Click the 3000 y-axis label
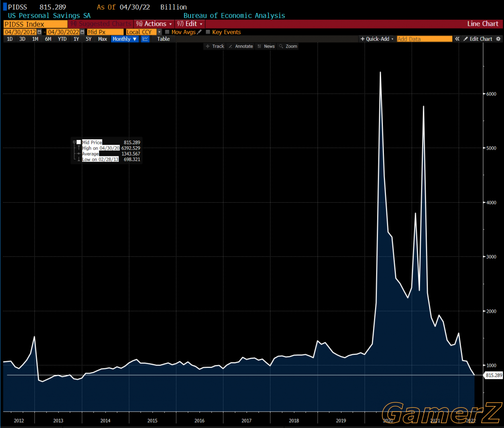This screenshot has height=428, width=504. (491, 257)
